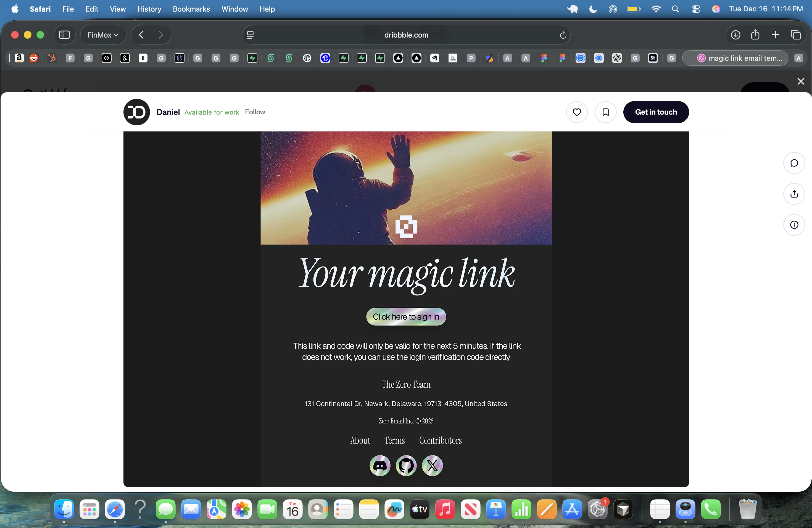Toggle Focus mode moon icon
Image resolution: width=812 pixels, height=528 pixels.
coord(593,9)
